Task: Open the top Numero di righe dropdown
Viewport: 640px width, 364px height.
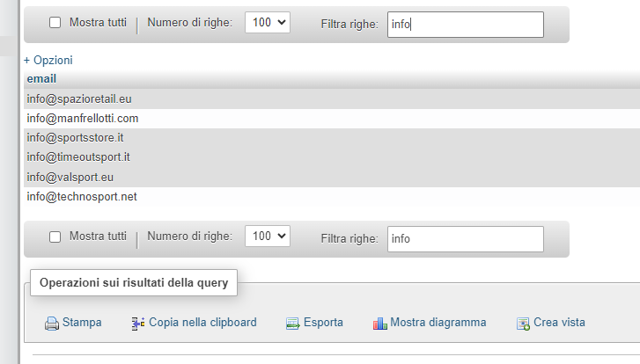Action: pos(268,23)
